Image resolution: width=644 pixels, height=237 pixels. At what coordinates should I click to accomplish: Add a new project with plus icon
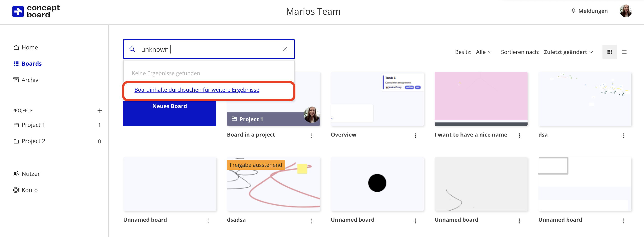click(100, 111)
